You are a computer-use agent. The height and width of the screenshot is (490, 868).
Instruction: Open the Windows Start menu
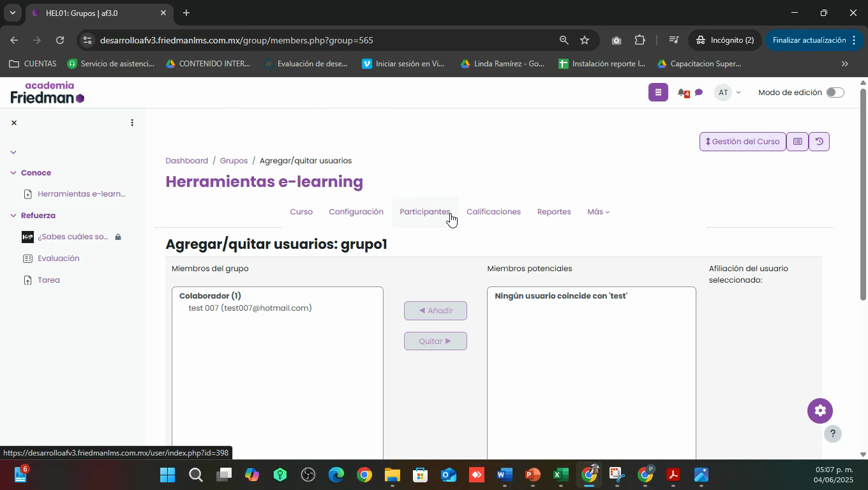[168, 475]
